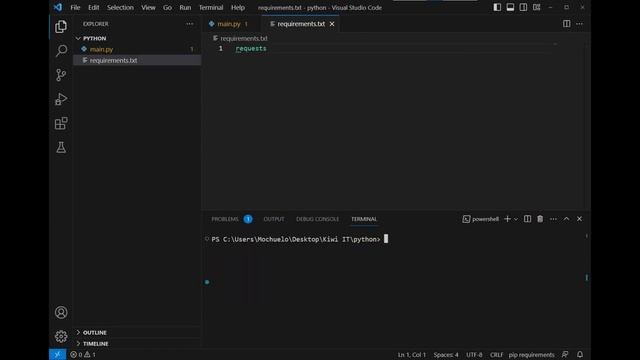
Task: Open the feedback icon in status bar
Action: coord(565,355)
